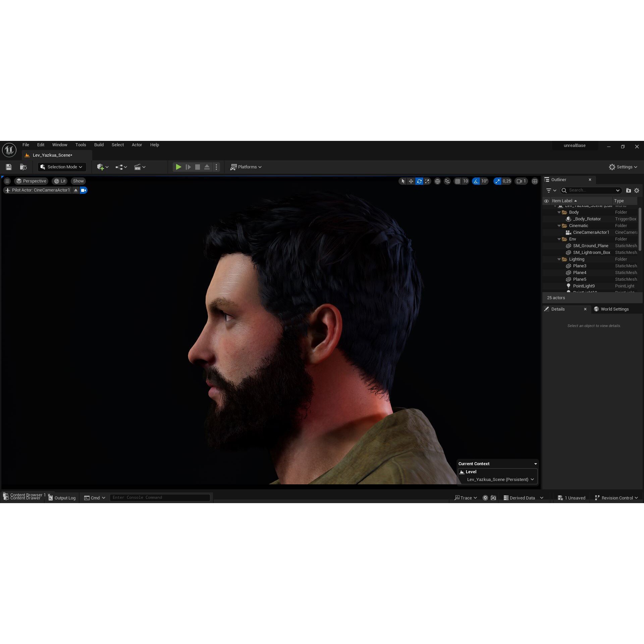Collapse the Cinematic folder
This screenshot has width=644, height=644.
pyautogui.click(x=559, y=226)
